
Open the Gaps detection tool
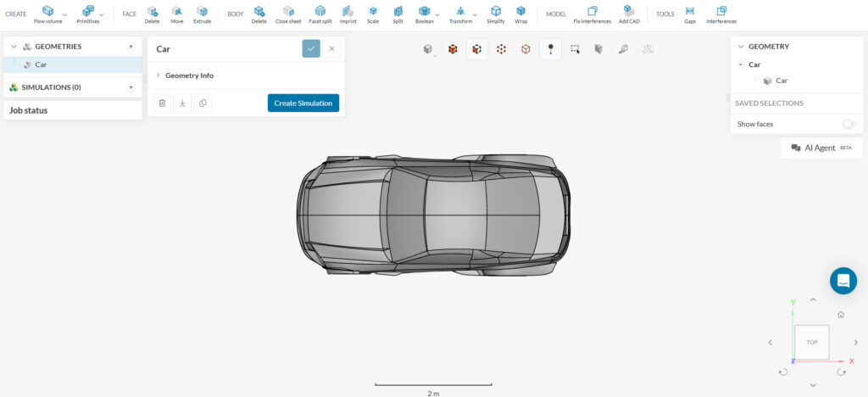tap(690, 14)
